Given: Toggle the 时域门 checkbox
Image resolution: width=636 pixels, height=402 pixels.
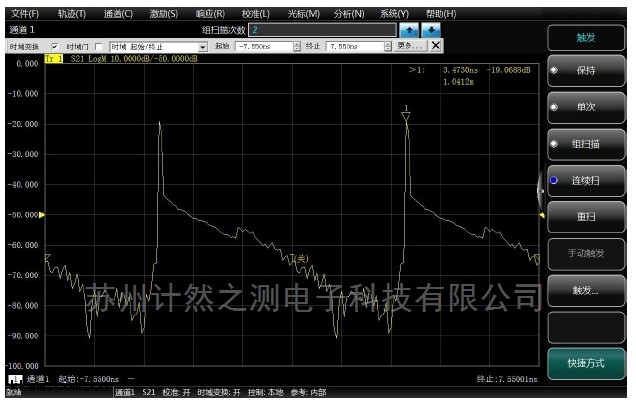Looking at the screenshot, I should pyautogui.click(x=100, y=47).
